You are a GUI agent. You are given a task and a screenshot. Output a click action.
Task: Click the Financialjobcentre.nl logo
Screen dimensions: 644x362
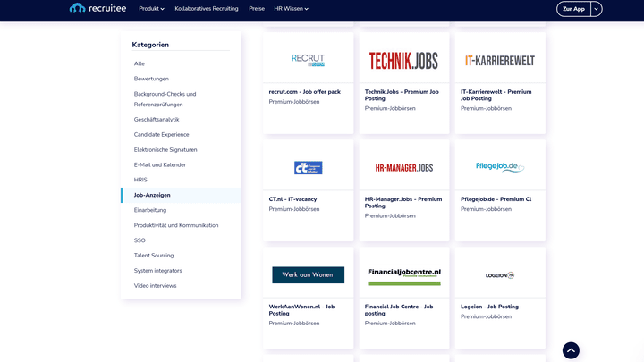point(404,276)
